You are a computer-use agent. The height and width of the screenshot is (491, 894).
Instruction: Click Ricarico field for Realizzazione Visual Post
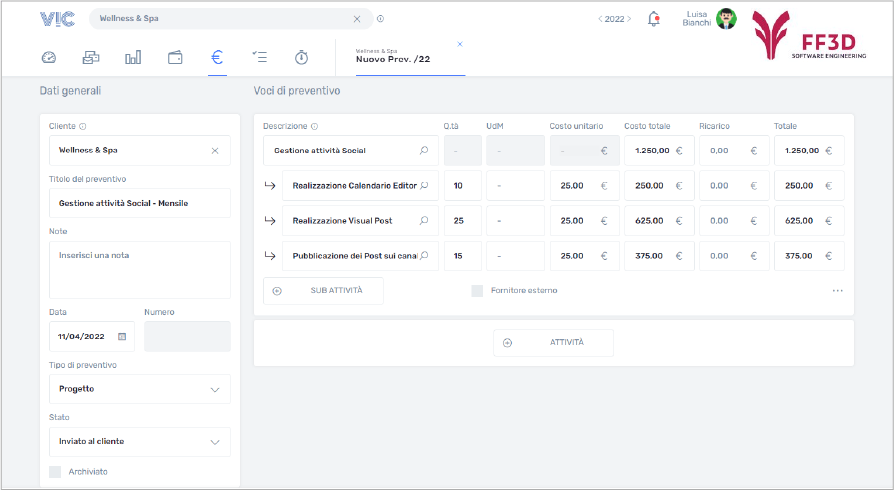coord(734,221)
